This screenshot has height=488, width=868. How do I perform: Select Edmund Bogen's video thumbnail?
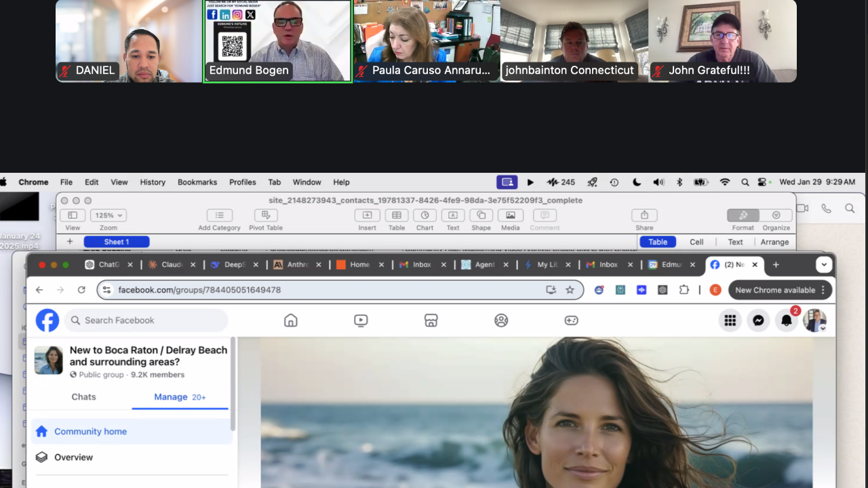[x=278, y=41]
